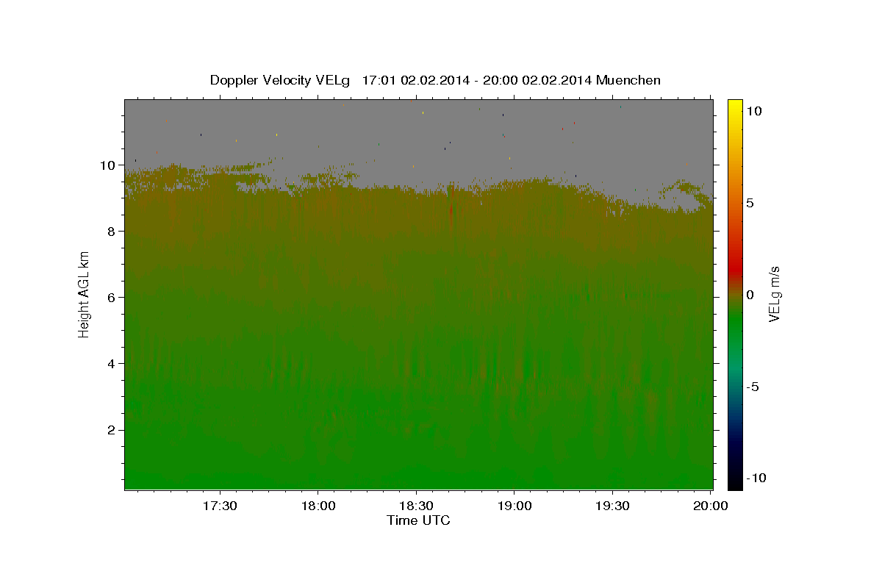Click the 18:30 time tick label
Screen dimensions: 882x588
[x=415, y=506]
